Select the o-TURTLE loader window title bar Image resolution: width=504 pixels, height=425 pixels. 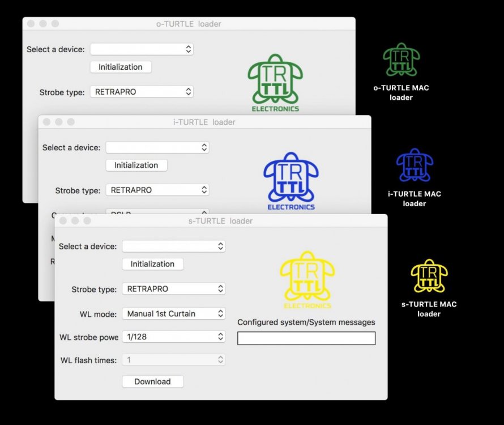tap(189, 24)
